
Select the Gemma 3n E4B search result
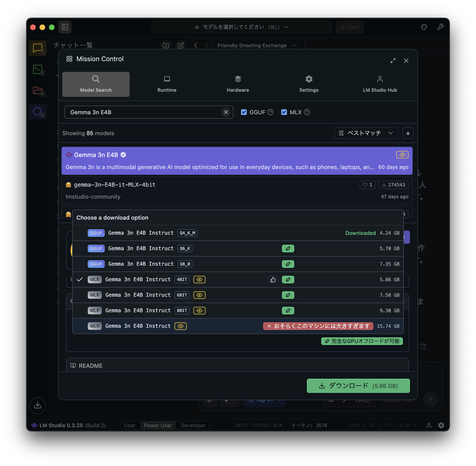coord(237,161)
